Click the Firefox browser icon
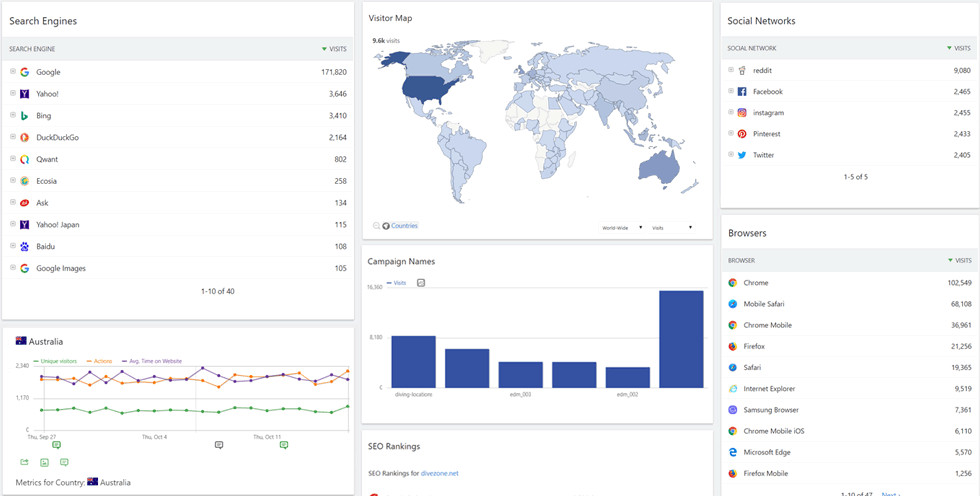 tap(733, 346)
